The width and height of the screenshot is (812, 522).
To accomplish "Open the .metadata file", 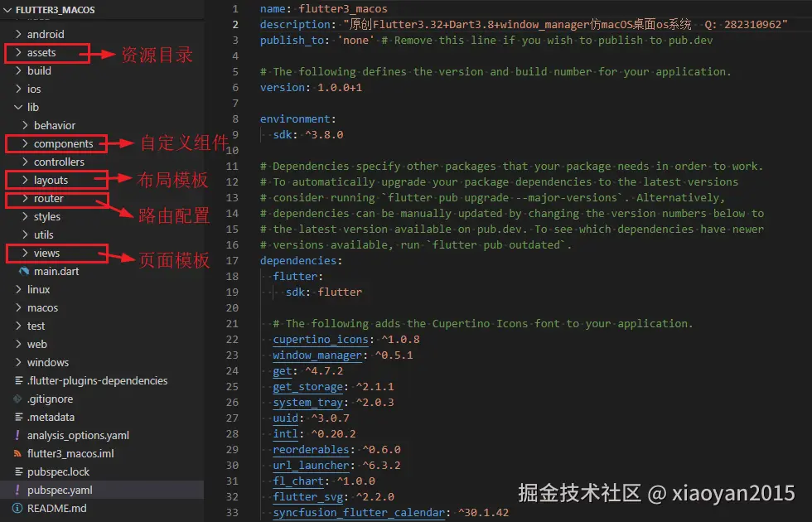I will coord(51,418).
